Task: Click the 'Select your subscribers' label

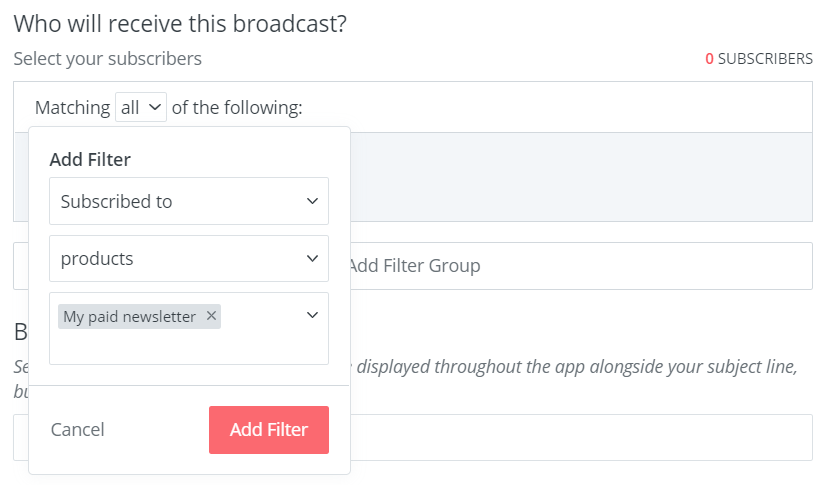Action: tap(108, 59)
